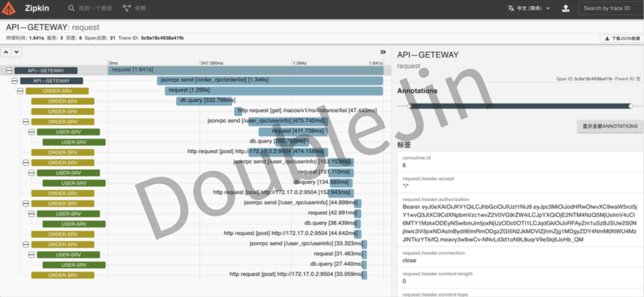Click the request.header.content-length value 0

[404, 281]
